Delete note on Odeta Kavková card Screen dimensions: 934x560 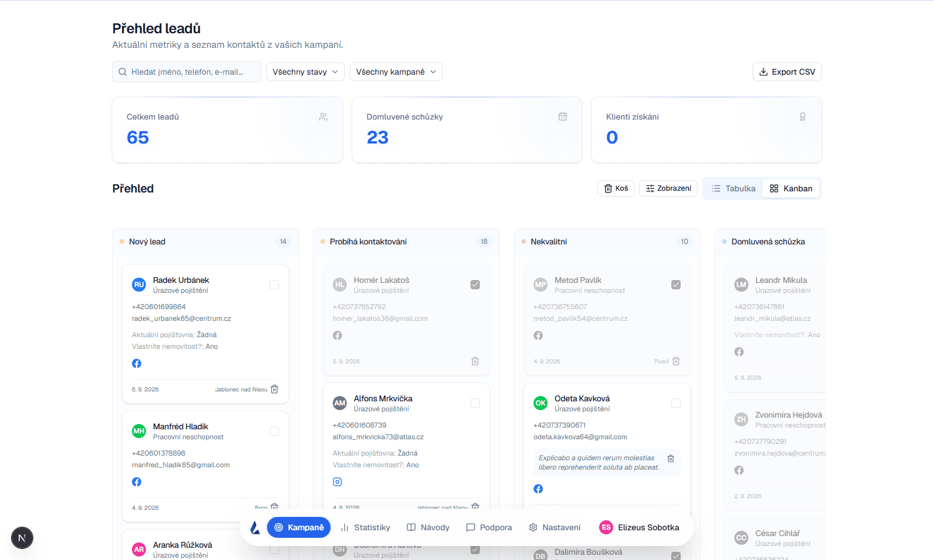pos(671,459)
